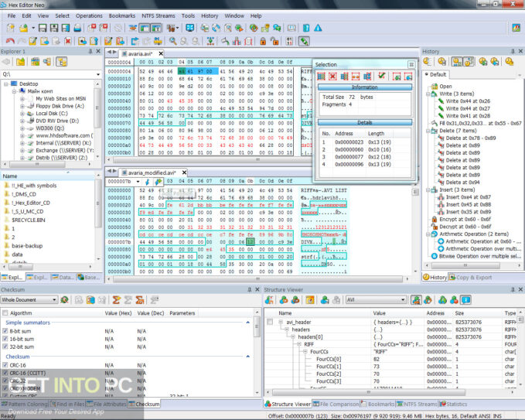Click the tree view icon in Explorer toolbar
This screenshot has width=525, height=420.
[62, 62]
